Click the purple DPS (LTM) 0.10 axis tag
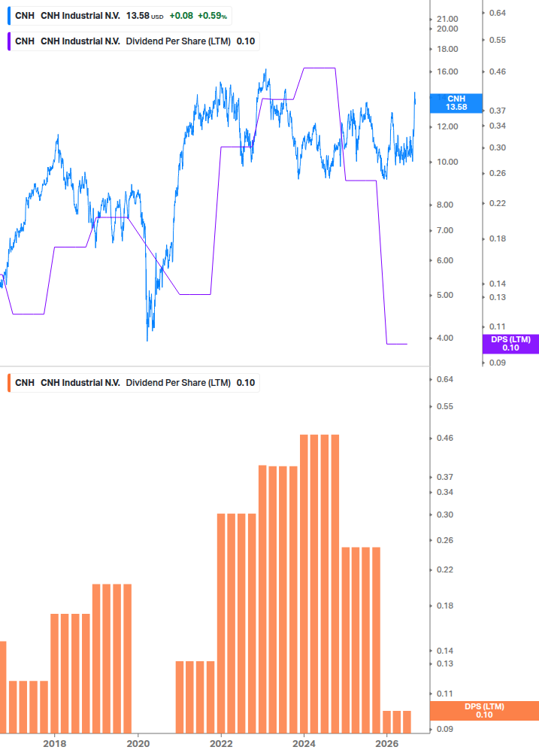The height and width of the screenshot is (756, 539). 510,344
